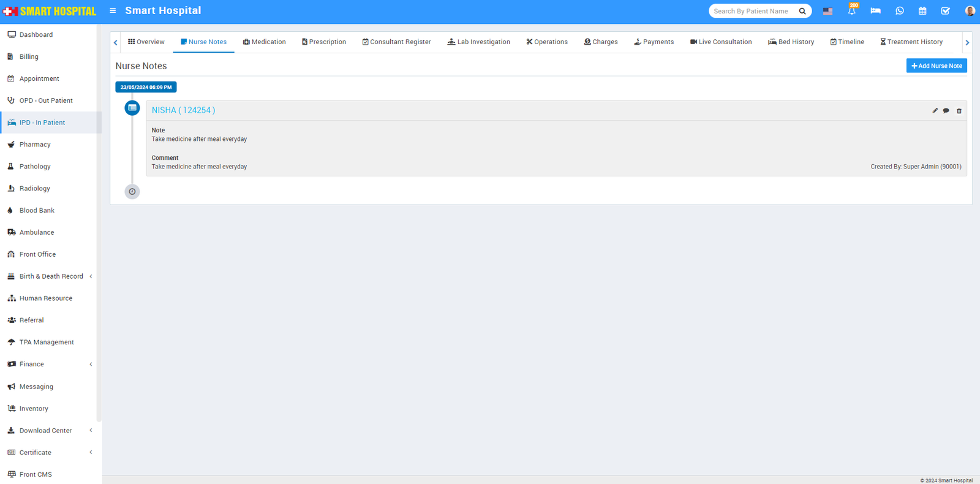Edit the nurse note with pencil icon
This screenshot has height=484, width=980.
pyautogui.click(x=935, y=111)
